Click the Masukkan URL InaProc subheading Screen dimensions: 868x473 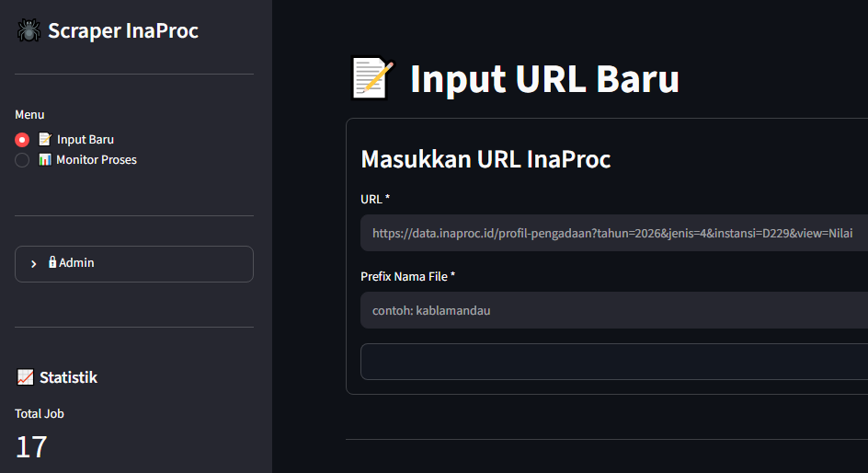485,159
